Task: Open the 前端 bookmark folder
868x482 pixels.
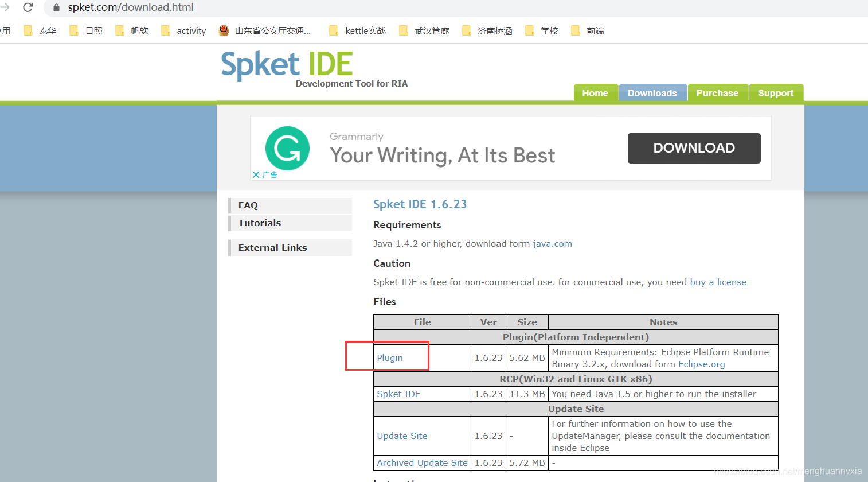Action: tap(588, 30)
